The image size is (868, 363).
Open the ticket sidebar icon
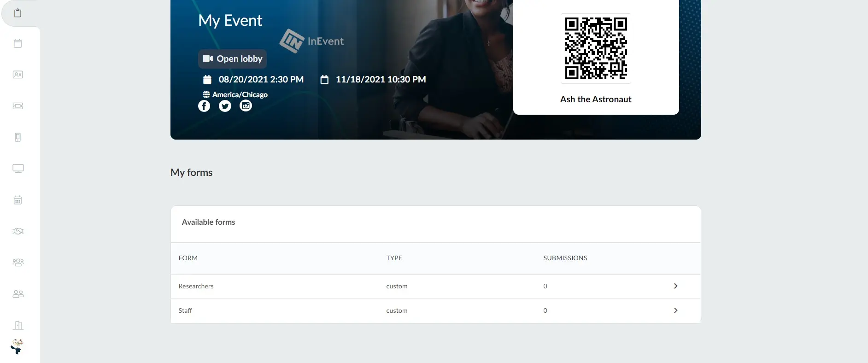click(x=18, y=106)
